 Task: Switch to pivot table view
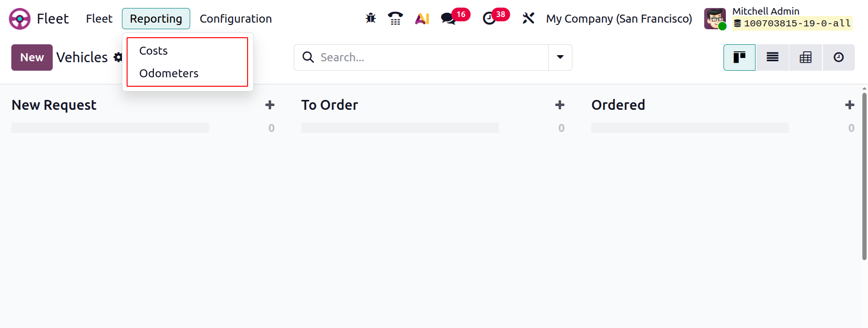[805, 57]
